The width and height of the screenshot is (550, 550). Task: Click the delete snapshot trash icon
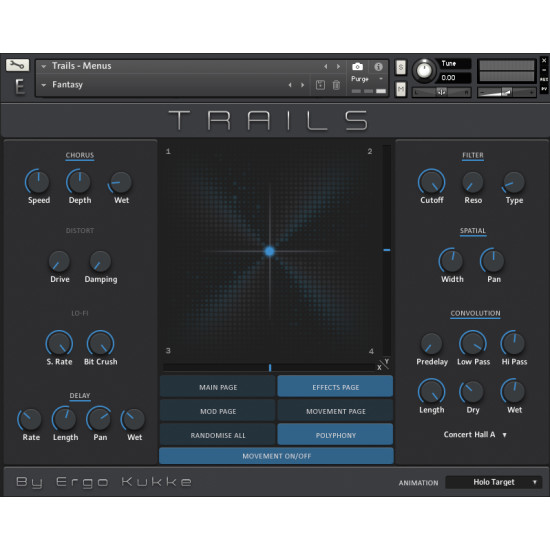(x=336, y=85)
